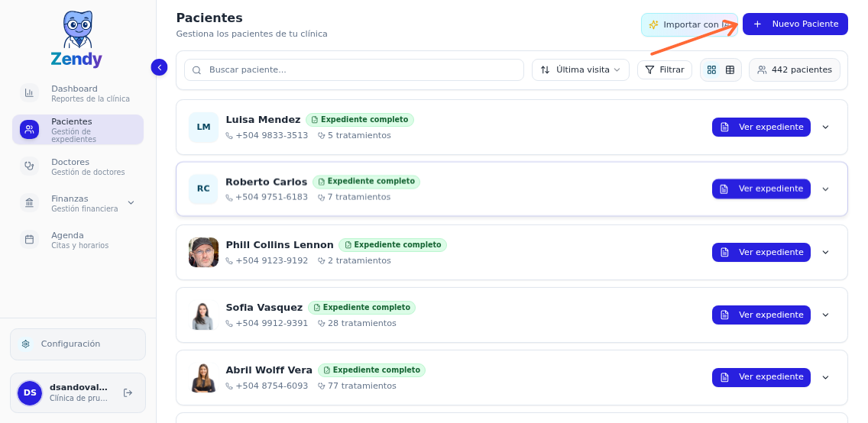The image size is (868, 423).
Task: Expand Luisa Mendez patient row
Action: click(x=825, y=128)
